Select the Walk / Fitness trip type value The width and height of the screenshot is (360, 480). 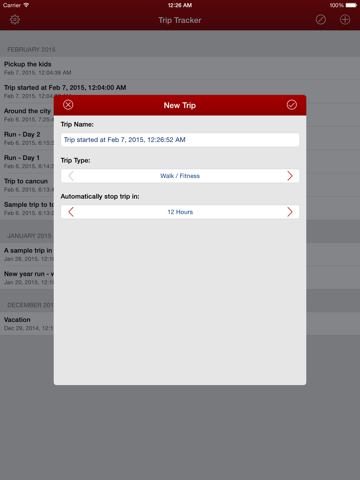(180, 176)
